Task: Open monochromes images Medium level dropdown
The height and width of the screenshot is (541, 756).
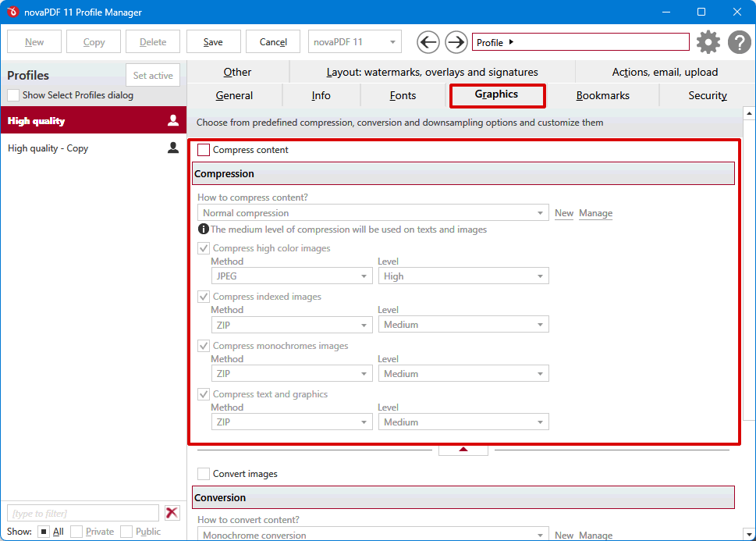Action: tap(463, 373)
